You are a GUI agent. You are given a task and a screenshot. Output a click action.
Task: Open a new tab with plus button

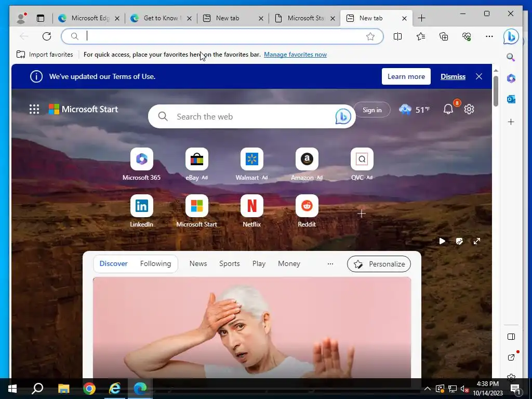coord(421,18)
